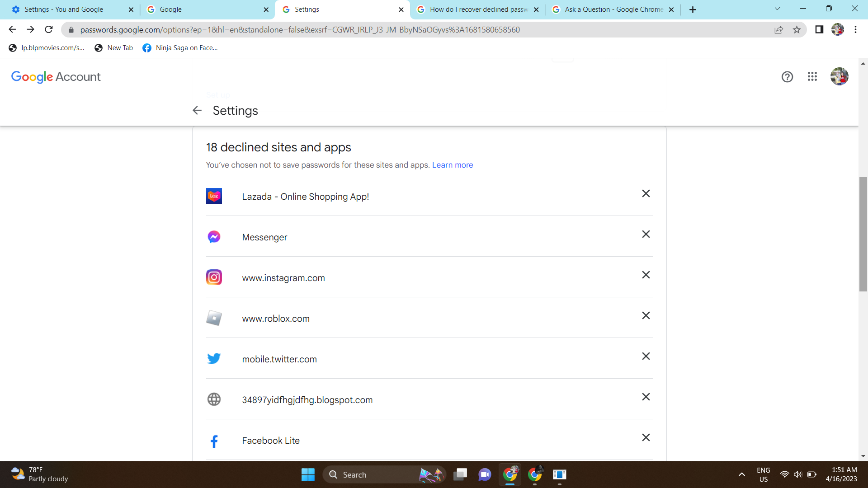
Task: Click the Instagram site icon
Action: (214, 277)
